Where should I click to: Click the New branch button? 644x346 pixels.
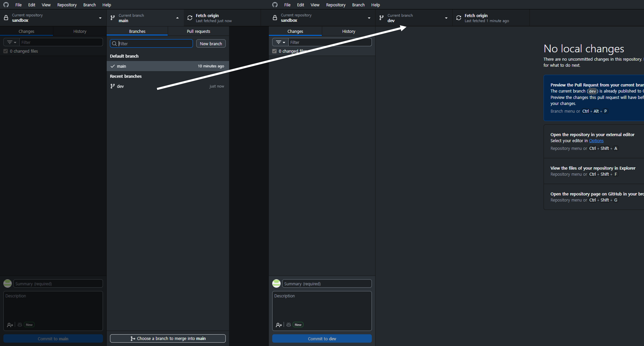click(x=211, y=44)
